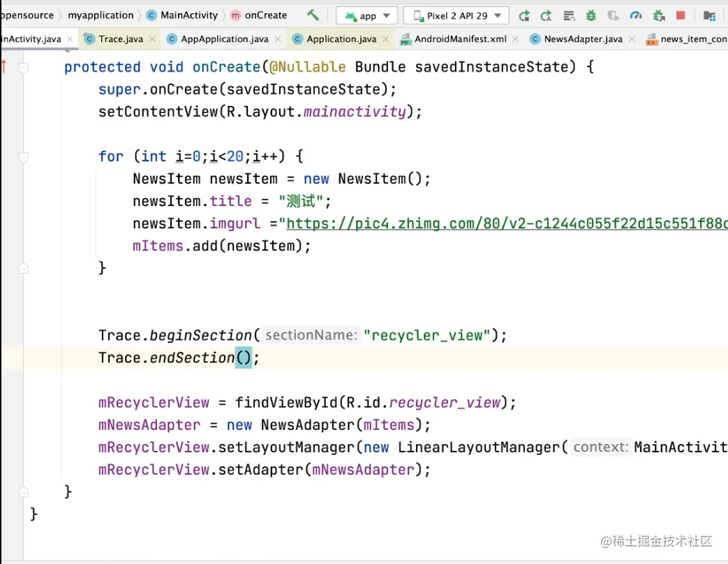The image size is (728, 564).
Task: Open the Pixel 2 API 29 device dropdown
Action: [456, 16]
